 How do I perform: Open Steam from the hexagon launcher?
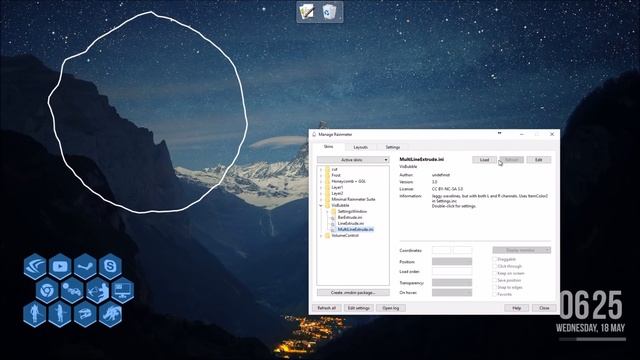[x=85, y=267]
